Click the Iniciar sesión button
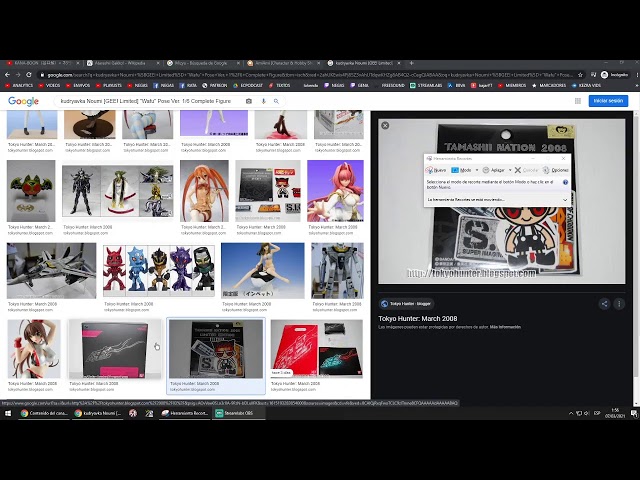640x480 pixels. (608, 101)
